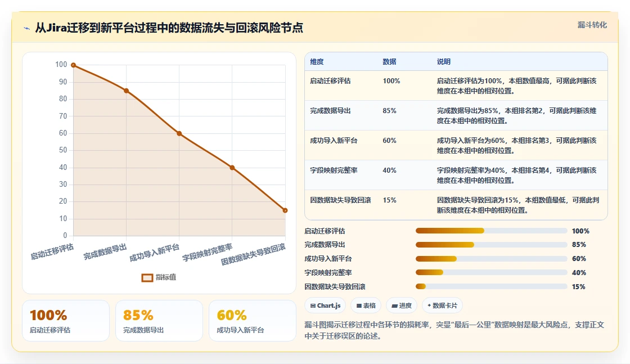Click the 维度 column header
Image resolution: width=630 pixels, height=364 pixels.
pos(317,62)
